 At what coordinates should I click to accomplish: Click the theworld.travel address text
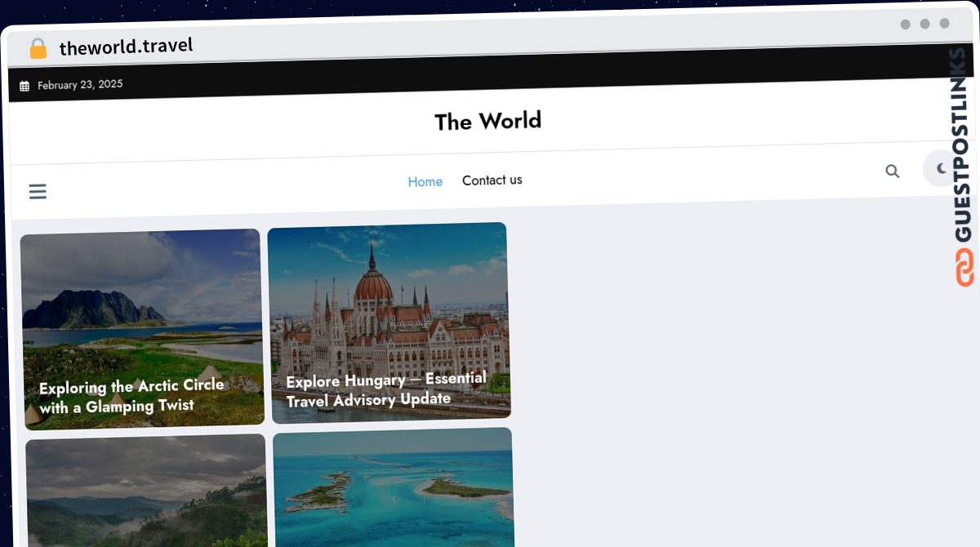pyautogui.click(x=127, y=47)
